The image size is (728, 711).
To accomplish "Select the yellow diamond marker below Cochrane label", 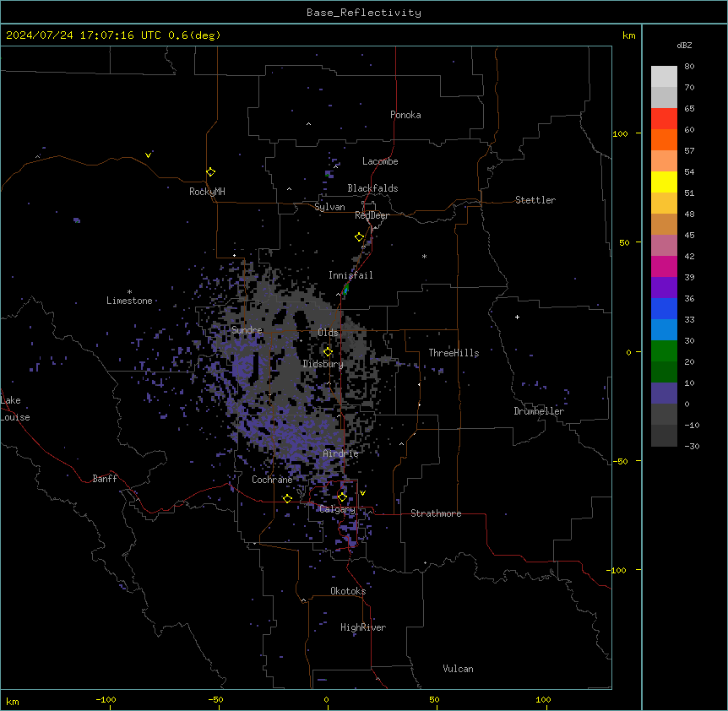I will pos(287,498).
